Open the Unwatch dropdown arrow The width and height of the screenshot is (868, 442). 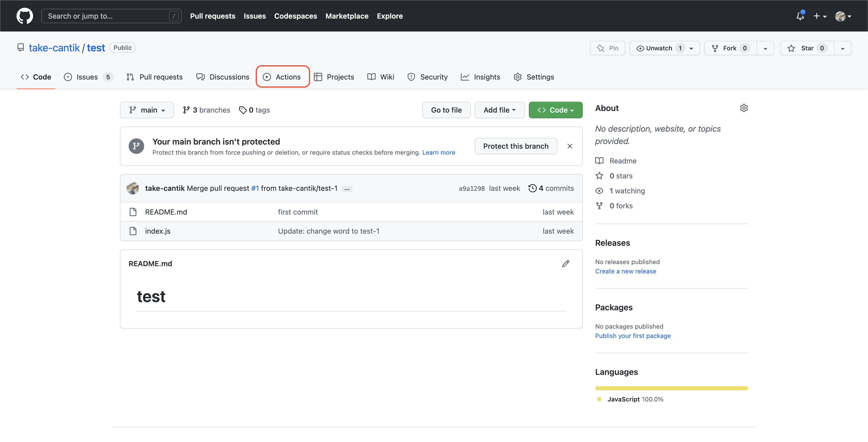pyautogui.click(x=691, y=48)
